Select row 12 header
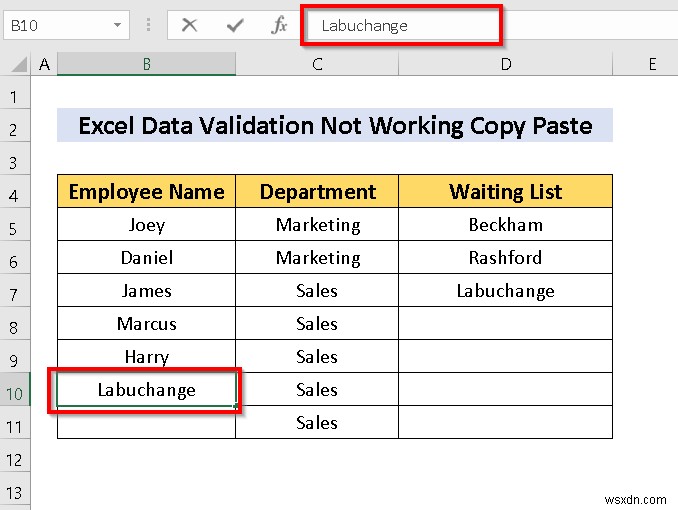 [15, 455]
